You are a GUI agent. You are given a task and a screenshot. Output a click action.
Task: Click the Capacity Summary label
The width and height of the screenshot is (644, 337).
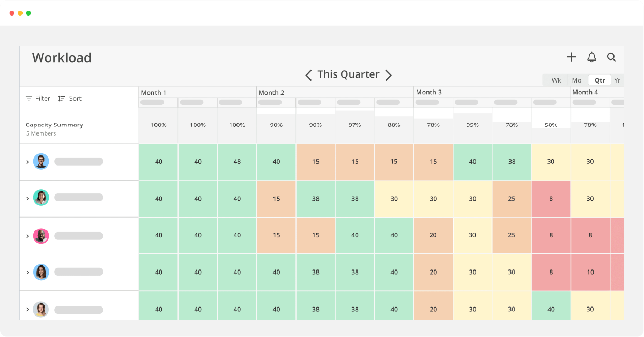[x=54, y=125]
